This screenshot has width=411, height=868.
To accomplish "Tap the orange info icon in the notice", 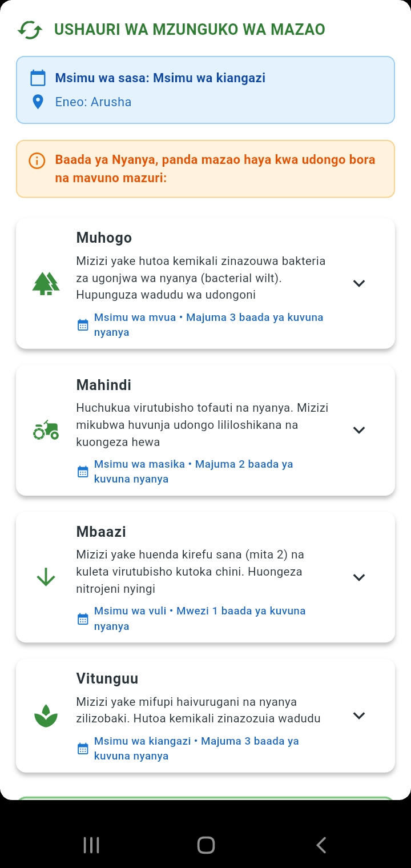I will [x=37, y=160].
